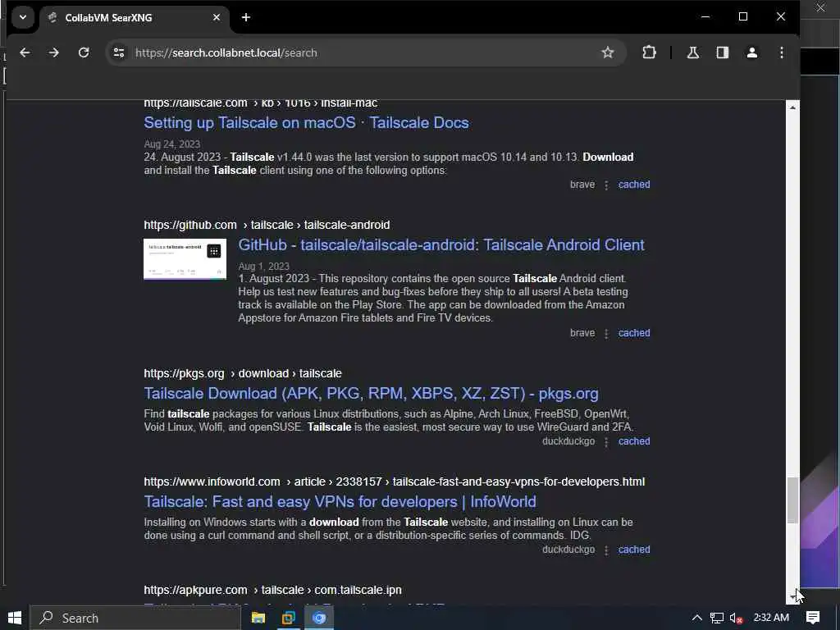Screen dimensions: 840x630
Task: Open Chrome Labs flask icon
Action: coord(692,52)
